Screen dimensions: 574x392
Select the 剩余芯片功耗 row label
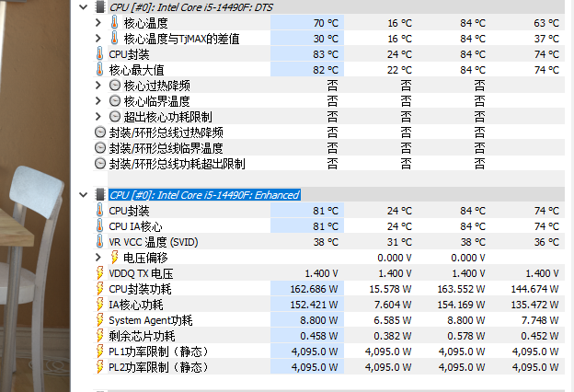(136, 336)
